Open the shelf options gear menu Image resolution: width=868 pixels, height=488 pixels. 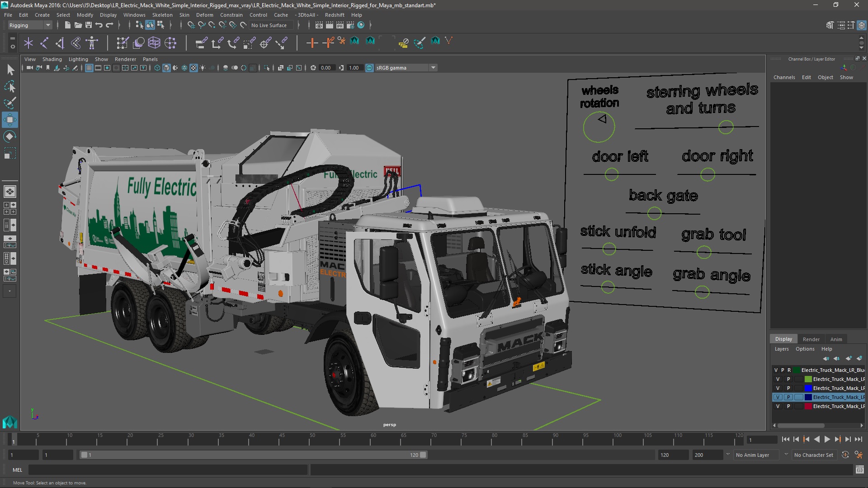(x=12, y=47)
